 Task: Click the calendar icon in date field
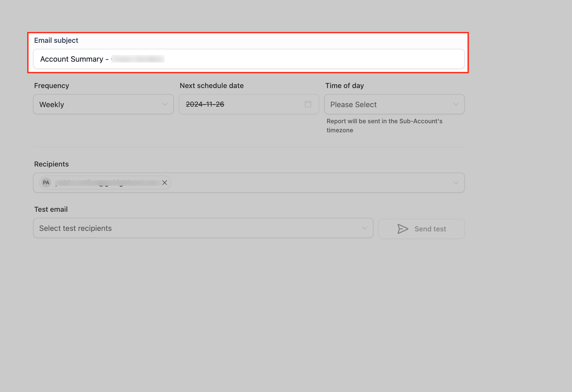(x=308, y=104)
